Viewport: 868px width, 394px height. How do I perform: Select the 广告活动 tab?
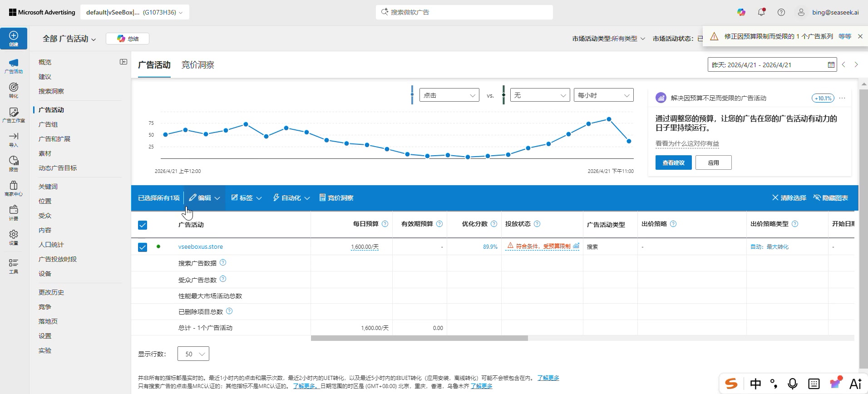[154, 65]
